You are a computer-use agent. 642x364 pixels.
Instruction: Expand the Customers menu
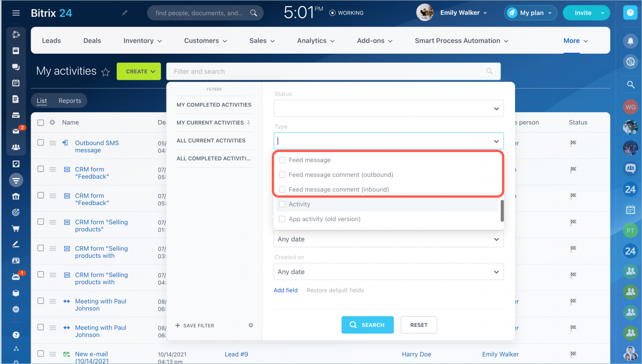click(x=206, y=41)
